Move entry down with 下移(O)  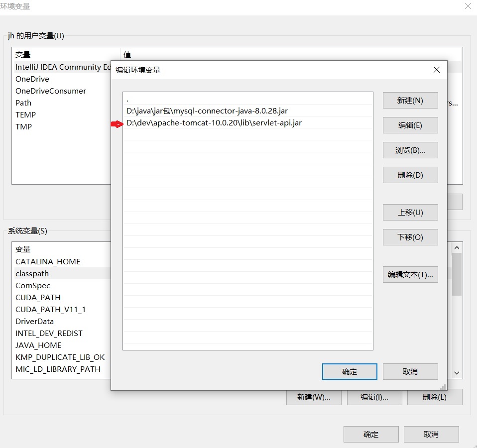coord(410,237)
